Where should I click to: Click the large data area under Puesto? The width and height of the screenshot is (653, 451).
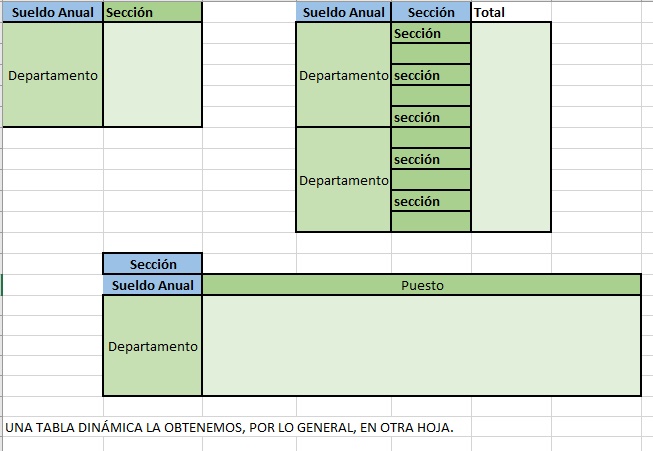pos(422,346)
